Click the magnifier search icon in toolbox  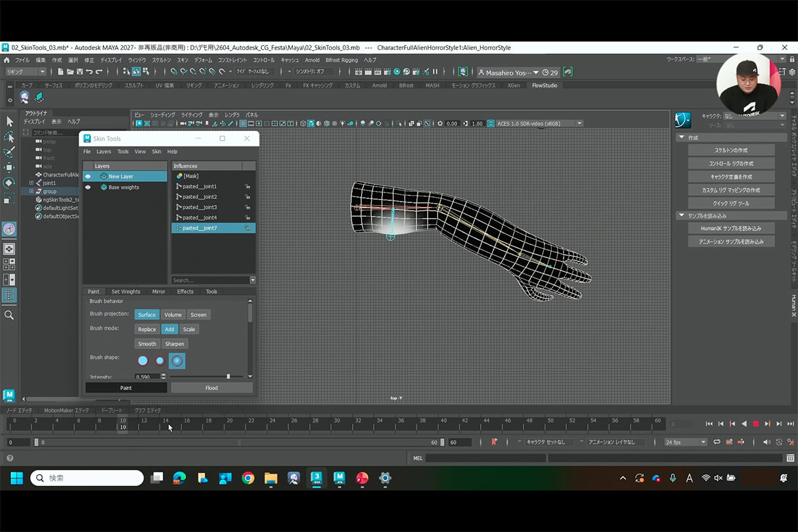click(9, 315)
